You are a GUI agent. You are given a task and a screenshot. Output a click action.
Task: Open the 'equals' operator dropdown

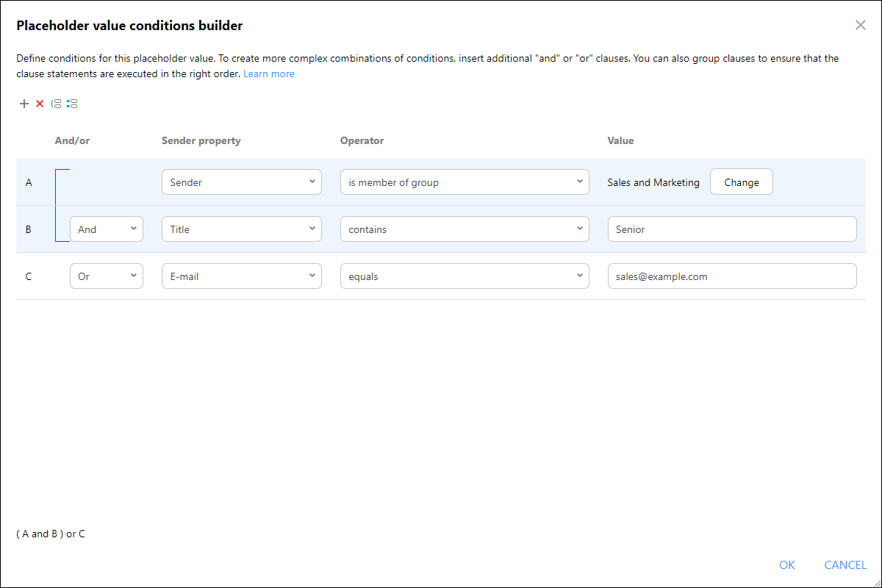465,276
